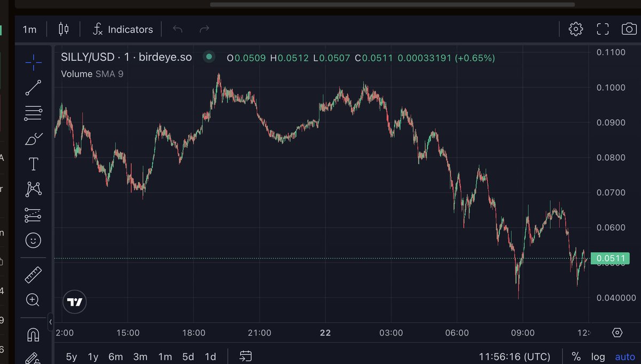Click the horizontal scrollbar at the top
Image resolution: width=641 pixels, height=364 pixels.
pos(393,4)
